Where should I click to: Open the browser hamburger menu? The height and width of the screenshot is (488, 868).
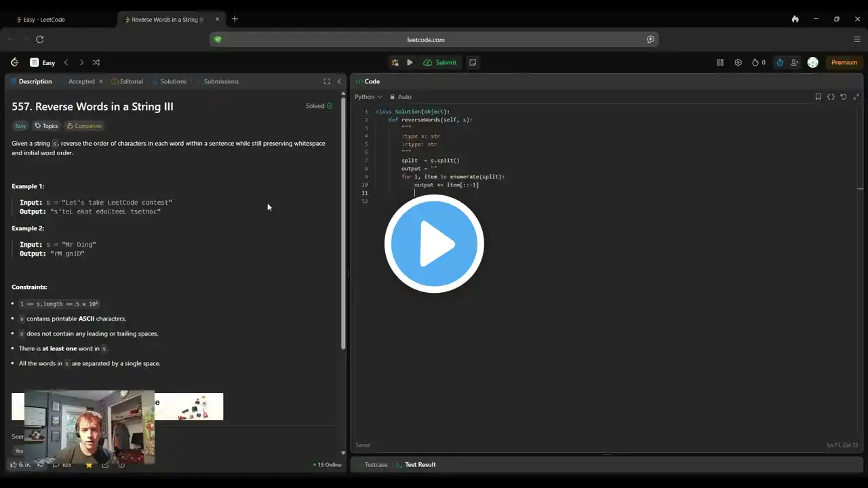tap(857, 39)
